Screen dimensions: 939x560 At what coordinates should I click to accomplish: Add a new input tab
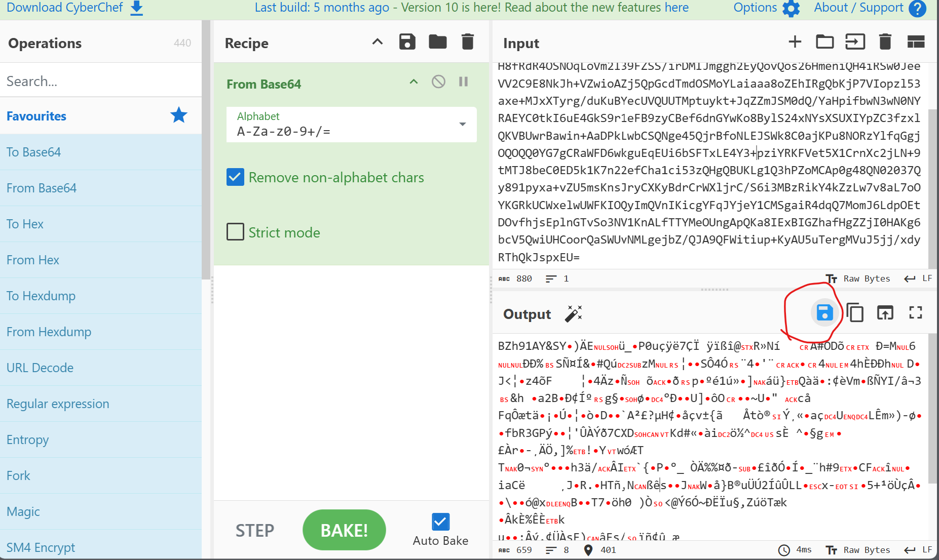795,42
